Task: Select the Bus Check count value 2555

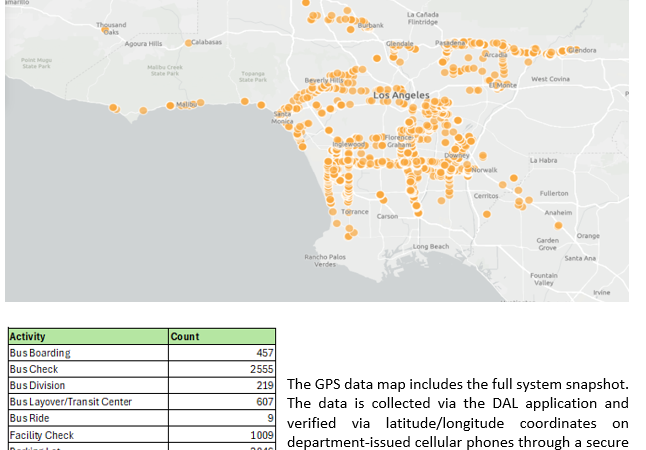Action: (x=259, y=369)
